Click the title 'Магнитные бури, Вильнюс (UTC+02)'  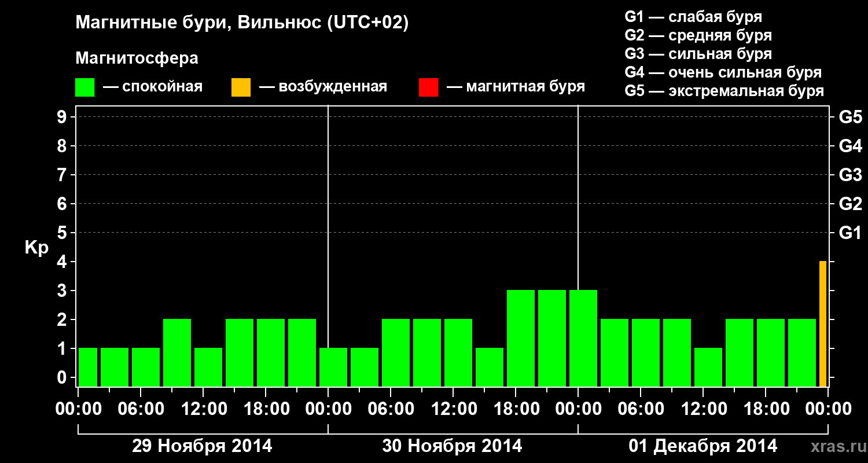(x=242, y=24)
